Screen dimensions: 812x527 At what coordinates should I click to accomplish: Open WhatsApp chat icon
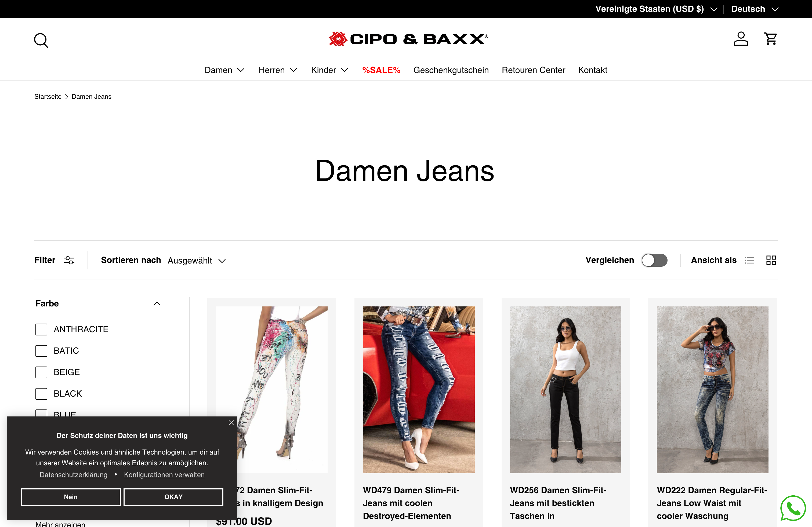[x=793, y=508]
